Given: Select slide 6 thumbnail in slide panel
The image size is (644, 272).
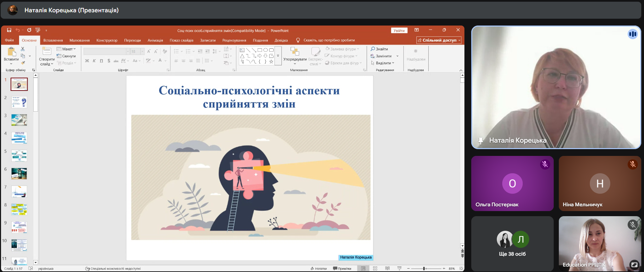Looking at the screenshot, I should pyautogui.click(x=19, y=174).
